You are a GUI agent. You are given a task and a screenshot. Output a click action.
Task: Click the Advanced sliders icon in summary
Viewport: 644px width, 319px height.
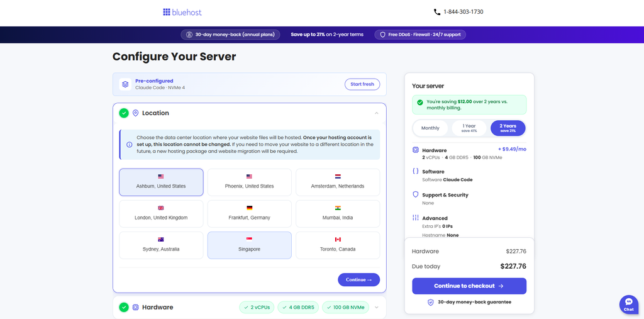point(415,218)
